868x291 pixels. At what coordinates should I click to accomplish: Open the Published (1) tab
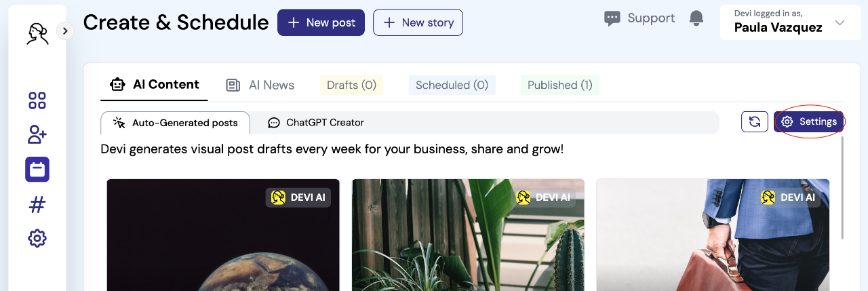click(560, 85)
